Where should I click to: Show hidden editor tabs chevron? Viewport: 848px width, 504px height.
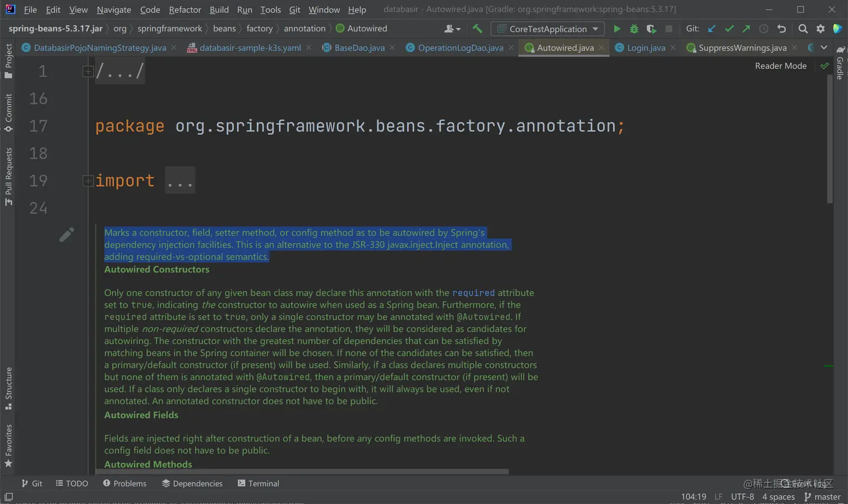(x=823, y=48)
